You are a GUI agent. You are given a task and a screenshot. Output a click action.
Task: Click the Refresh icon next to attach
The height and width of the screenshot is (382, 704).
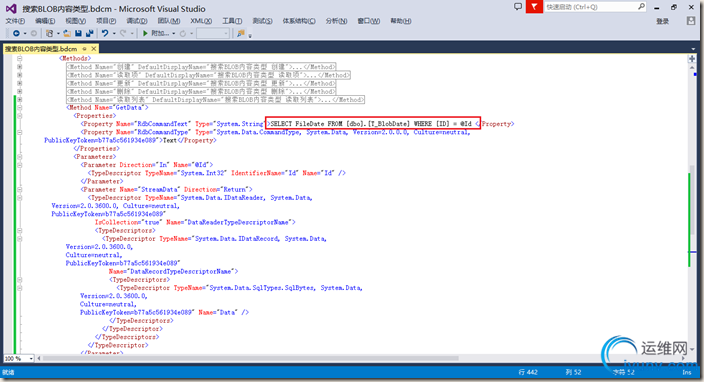pyautogui.click(x=183, y=33)
